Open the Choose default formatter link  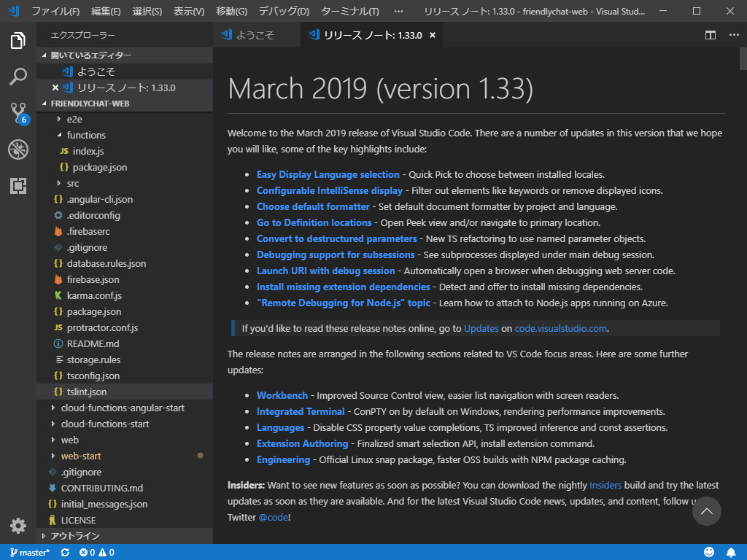click(313, 206)
